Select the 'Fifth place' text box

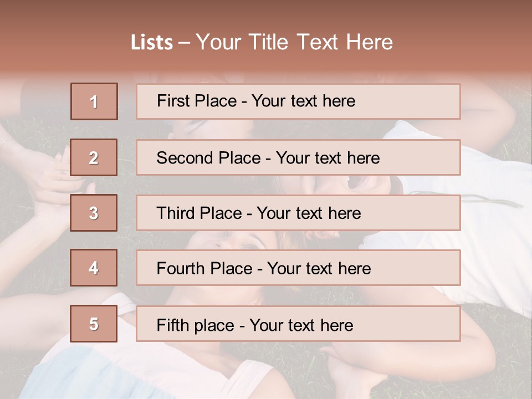pyautogui.click(x=298, y=324)
